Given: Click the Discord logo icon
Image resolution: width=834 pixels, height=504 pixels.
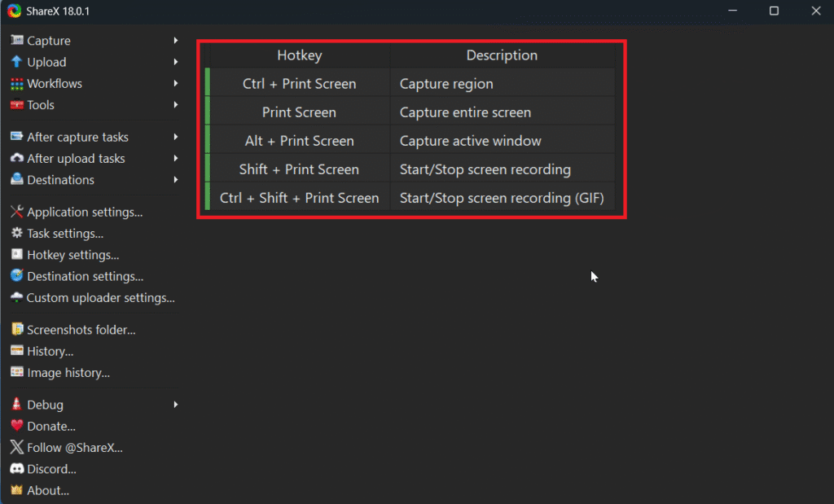Looking at the screenshot, I should click(16, 469).
